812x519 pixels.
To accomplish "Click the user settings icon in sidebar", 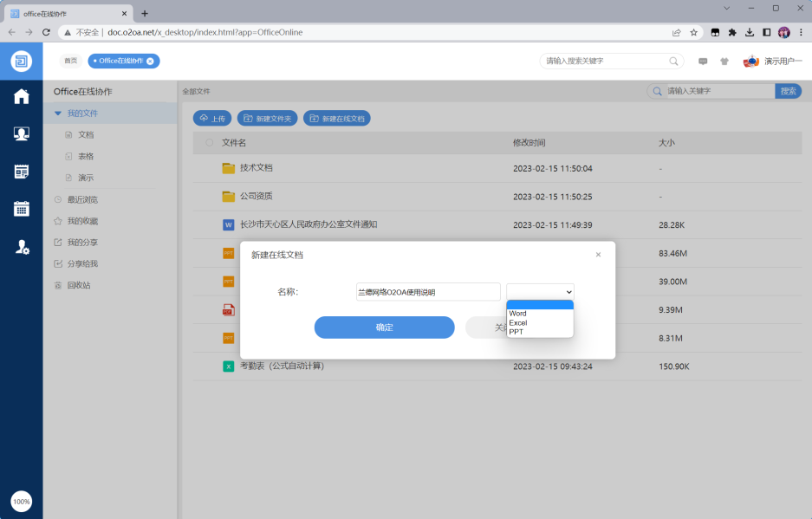I will (22, 247).
